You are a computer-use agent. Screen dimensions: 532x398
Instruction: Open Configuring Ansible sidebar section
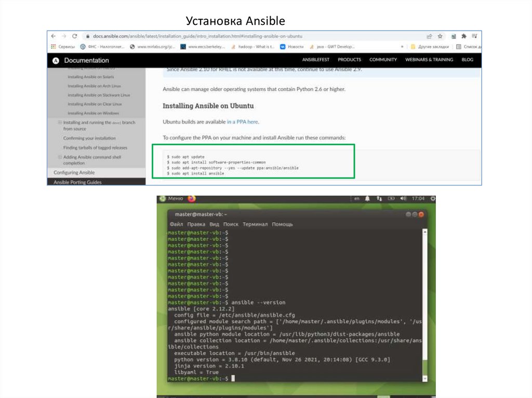(74, 173)
